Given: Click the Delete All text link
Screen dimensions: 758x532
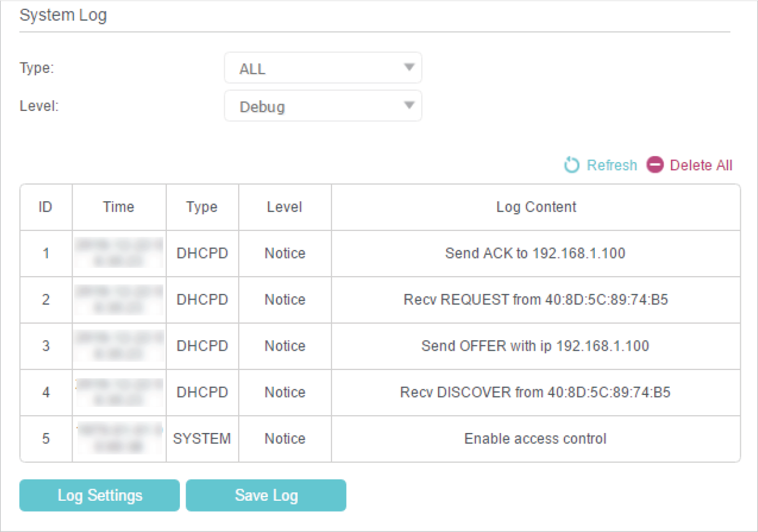Looking at the screenshot, I should pos(701,165).
